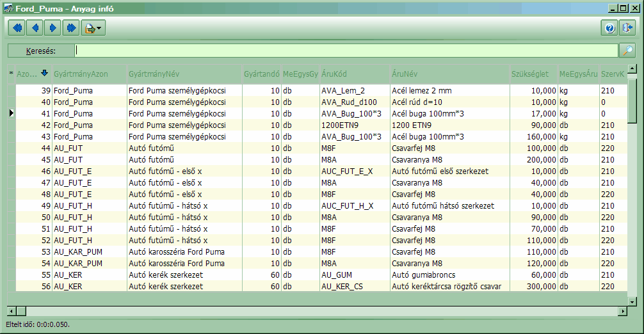Sort by Gyártandó column header

coord(262,74)
